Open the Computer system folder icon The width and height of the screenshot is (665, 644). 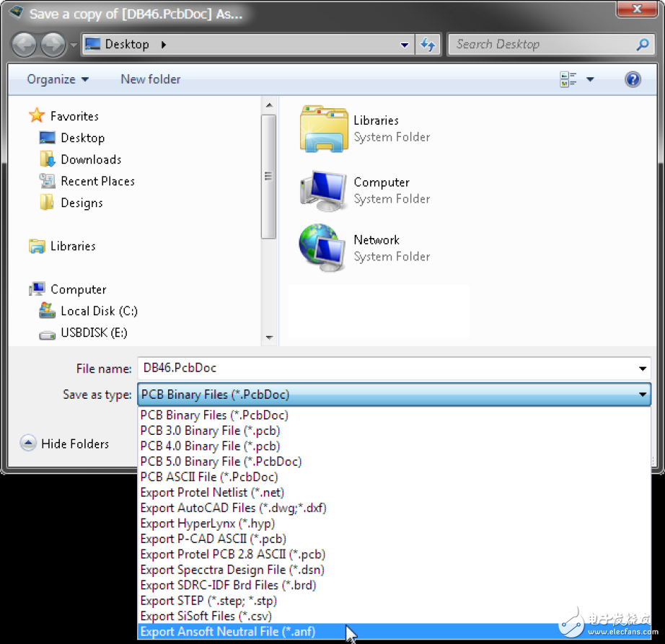pos(324,190)
